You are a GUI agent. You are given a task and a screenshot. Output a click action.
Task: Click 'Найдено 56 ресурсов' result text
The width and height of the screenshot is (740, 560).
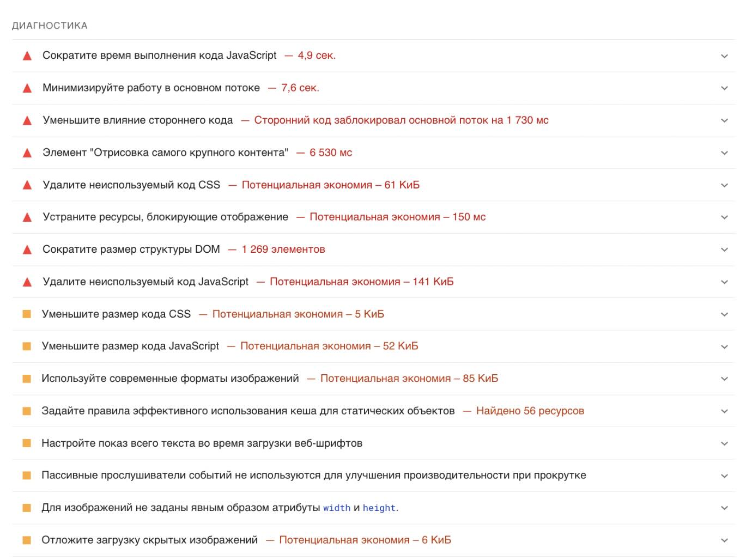tap(530, 411)
